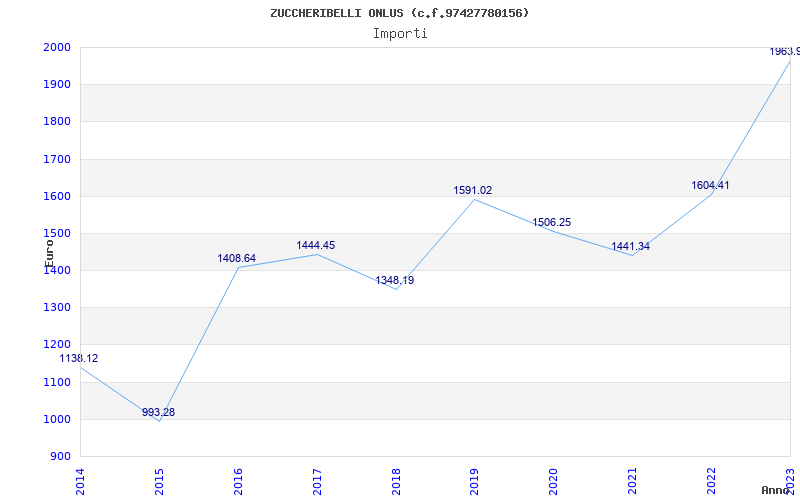The image size is (800, 500).
Task: Click y-axis tick 1300
Action: [55, 308]
